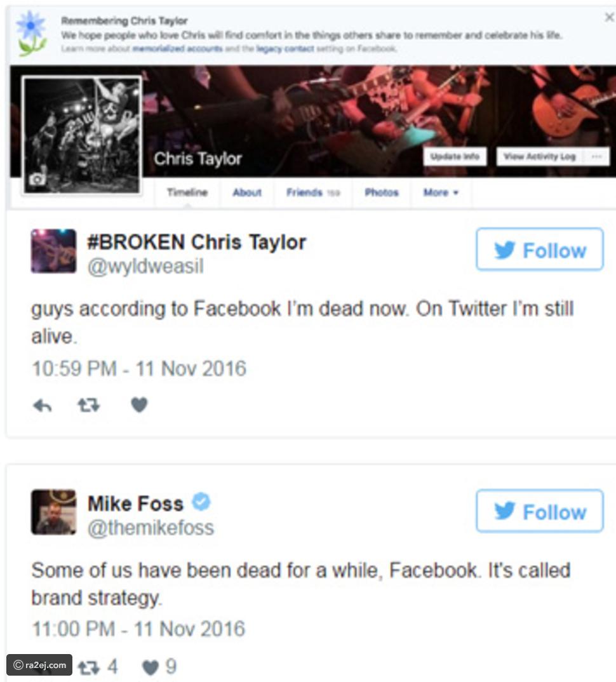Open the Photos tab
The image size is (616, 682).
[382, 192]
